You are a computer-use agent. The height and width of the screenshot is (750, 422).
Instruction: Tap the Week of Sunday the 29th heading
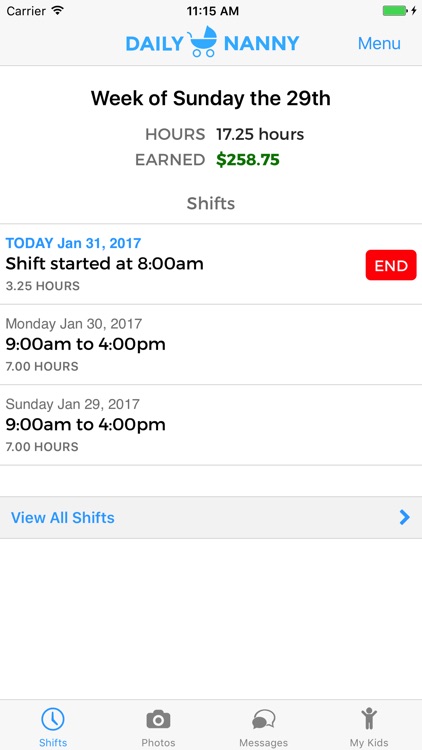click(211, 99)
